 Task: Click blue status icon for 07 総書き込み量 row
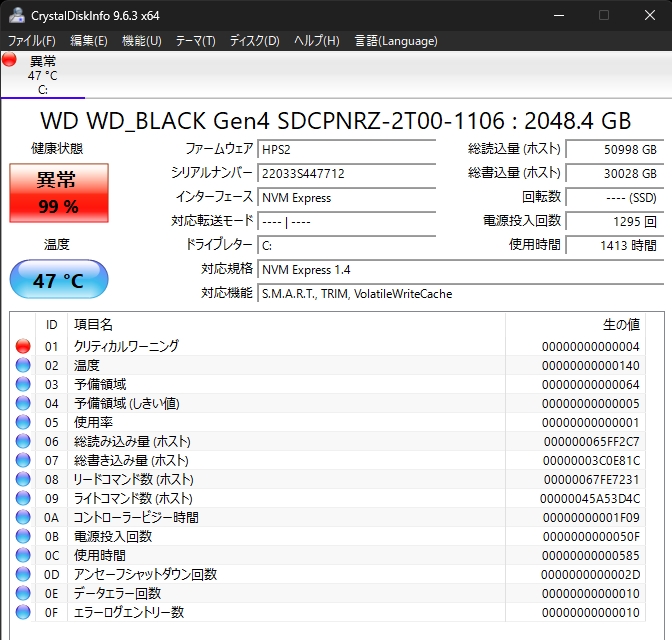[x=23, y=460]
